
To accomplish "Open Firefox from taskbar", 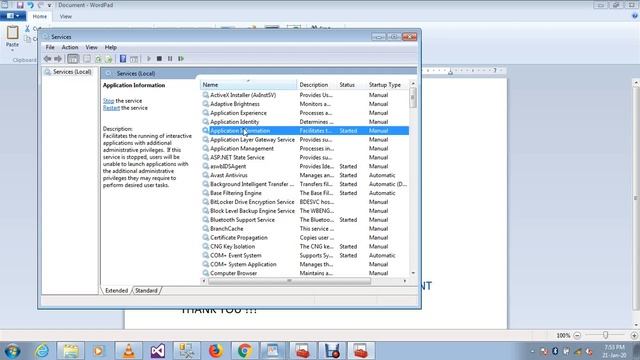I will (x=216, y=351).
